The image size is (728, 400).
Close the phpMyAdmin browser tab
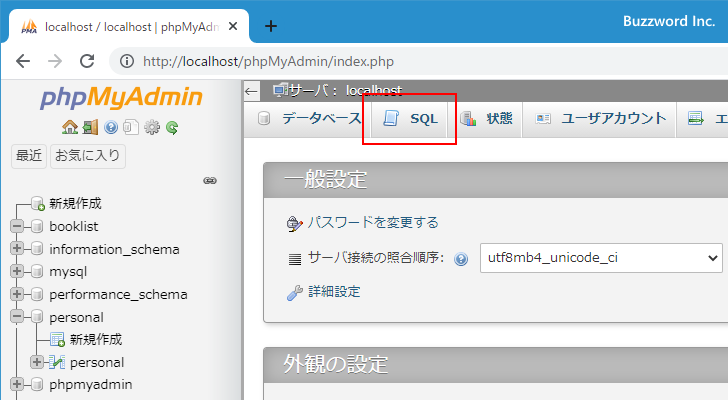[233, 26]
